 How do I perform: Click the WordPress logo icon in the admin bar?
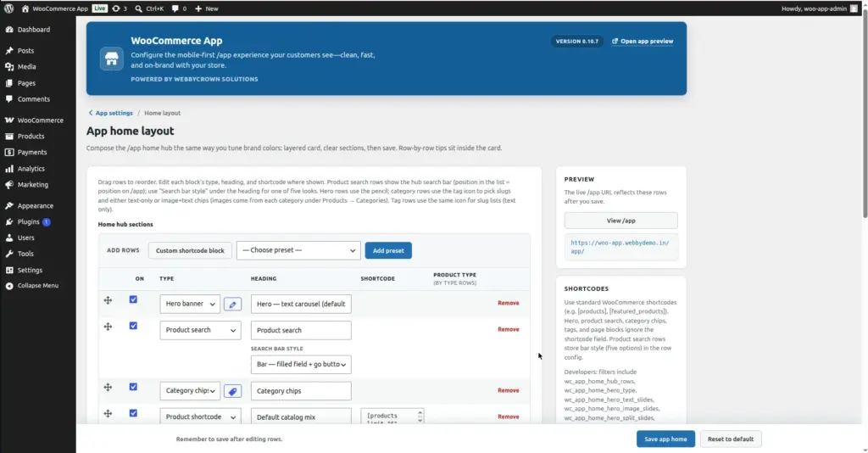pyautogui.click(x=8, y=8)
